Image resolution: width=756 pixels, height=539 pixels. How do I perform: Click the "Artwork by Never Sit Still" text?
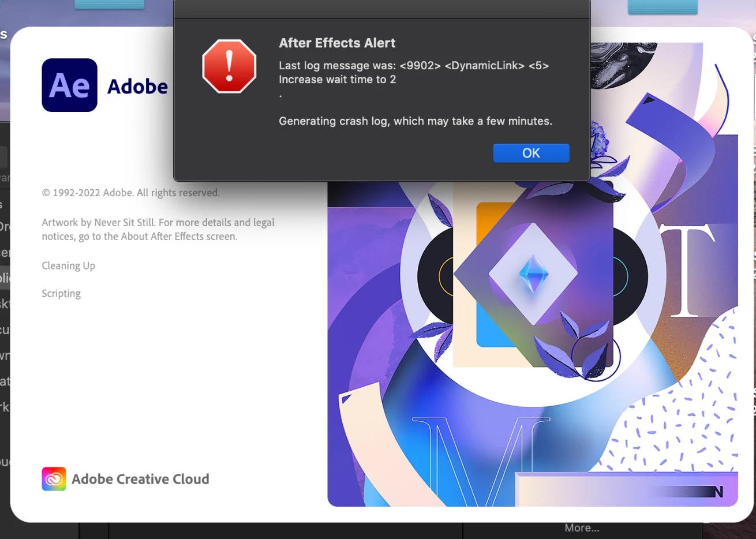(x=158, y=229)
